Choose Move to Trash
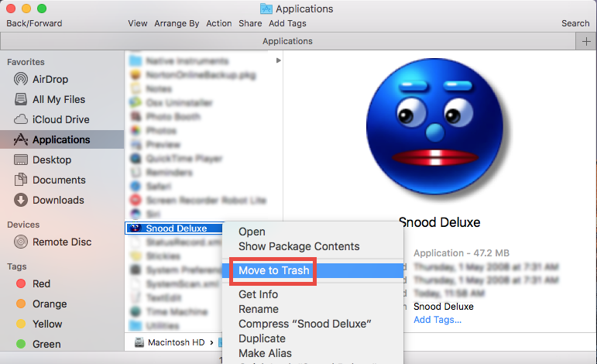 click(x=313, y=271)
